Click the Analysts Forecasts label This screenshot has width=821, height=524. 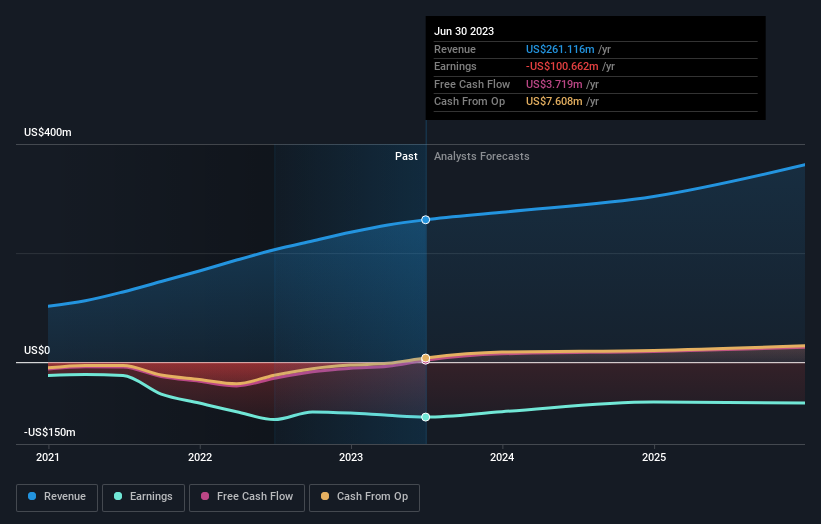pyautogui.click(x=482, y=157)
